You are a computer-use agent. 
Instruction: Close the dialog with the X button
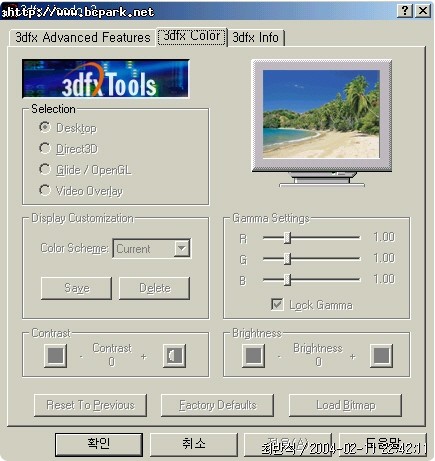423,11
